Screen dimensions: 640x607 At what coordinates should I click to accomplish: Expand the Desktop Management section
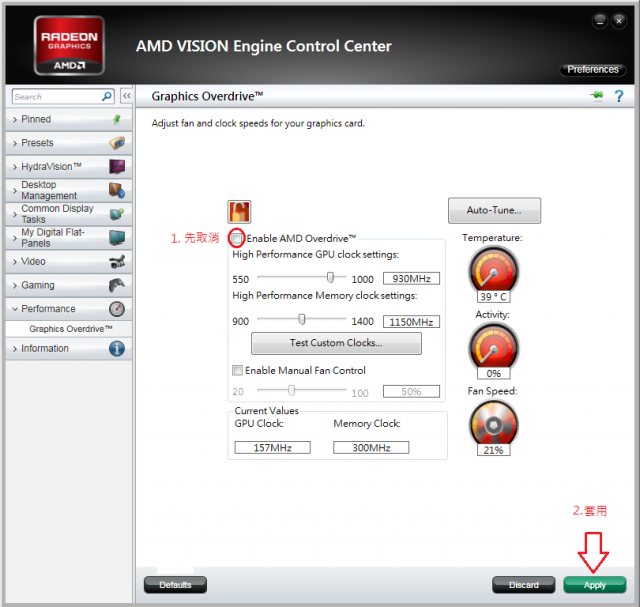tap(69, 190)
